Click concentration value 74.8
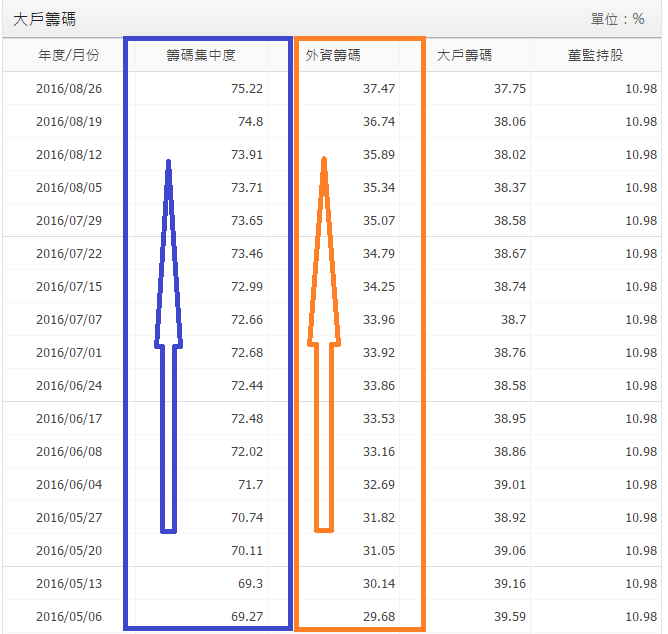This screenshot has height=634, width=668. coord(250,122)
